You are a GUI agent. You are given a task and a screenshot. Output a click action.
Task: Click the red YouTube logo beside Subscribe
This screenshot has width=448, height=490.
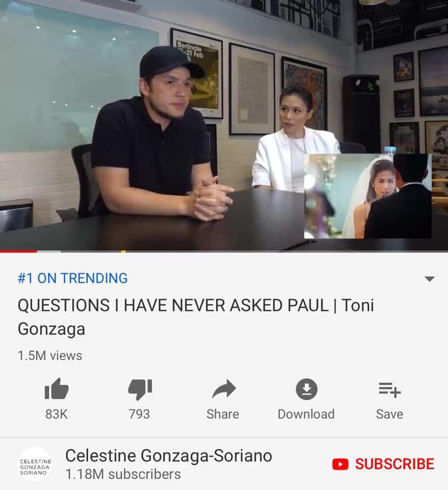340,464
